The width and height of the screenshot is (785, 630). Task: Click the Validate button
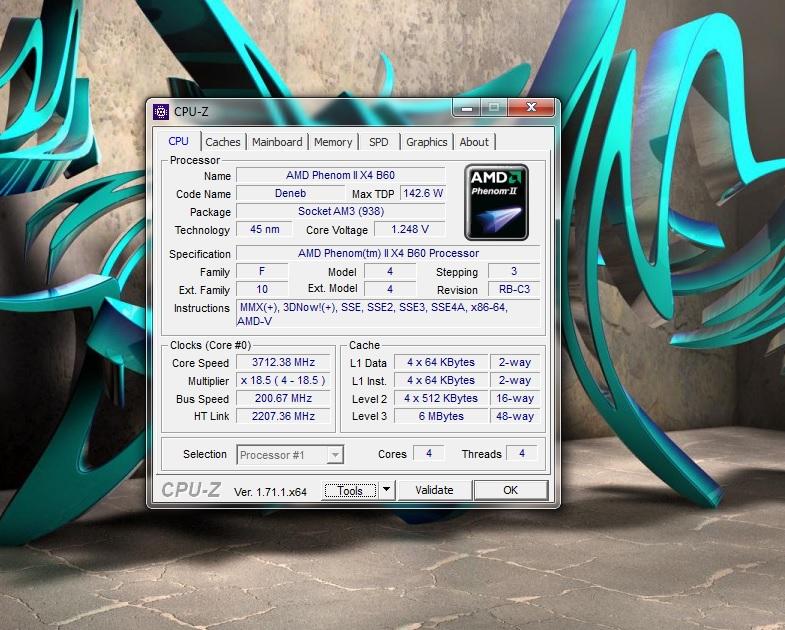[434, 490]
